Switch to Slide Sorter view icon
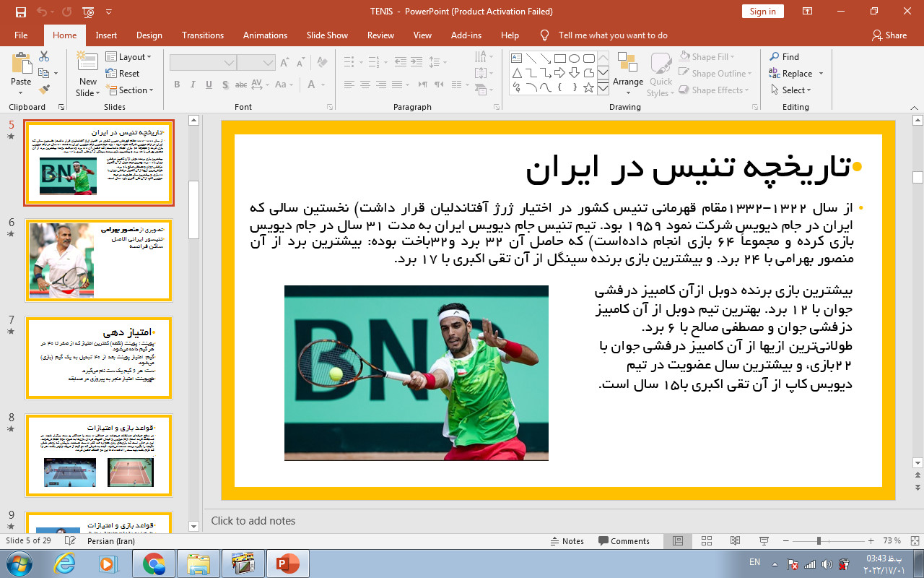 [x=707, y=541]
